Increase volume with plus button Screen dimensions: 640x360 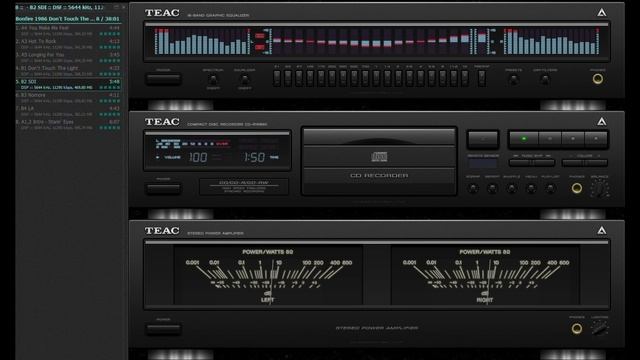point(596,163)
